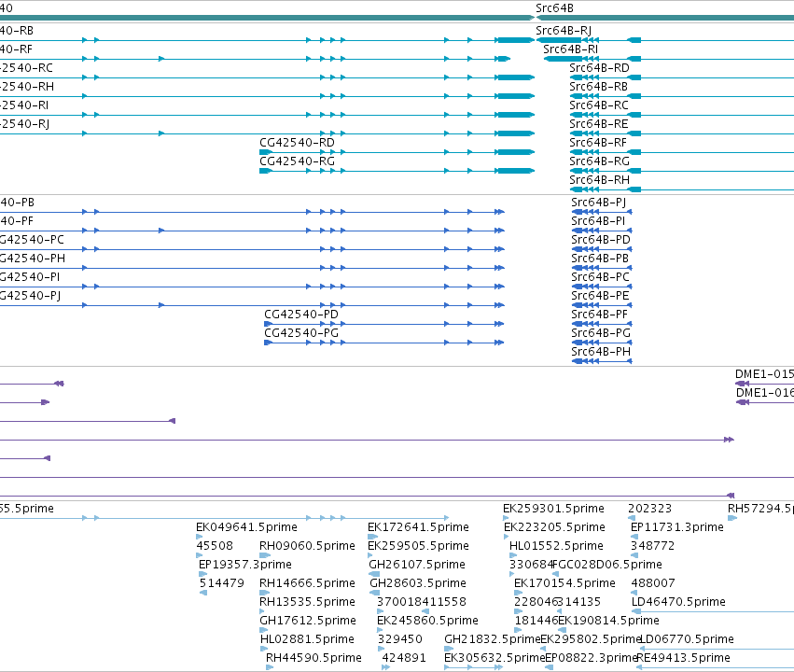This screenshot has height=672, width=794.
Task: Select the GH17612.5prime EST label
Action: (308, 622)
